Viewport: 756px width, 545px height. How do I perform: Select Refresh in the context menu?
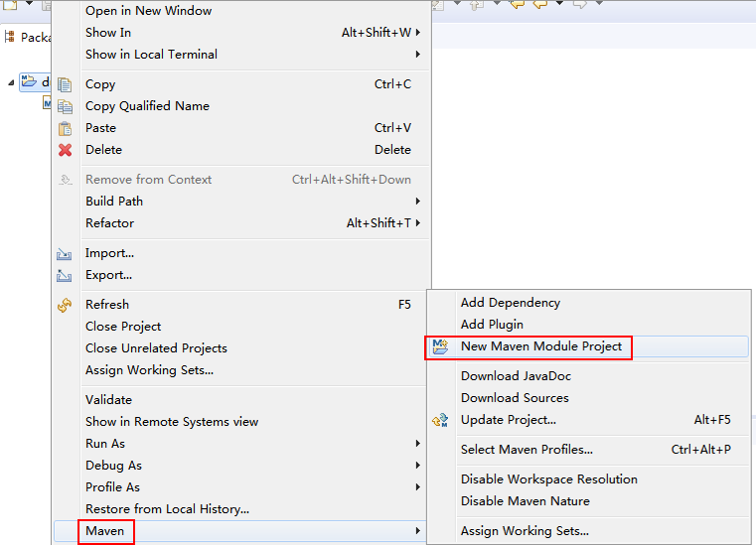[241, 305]
